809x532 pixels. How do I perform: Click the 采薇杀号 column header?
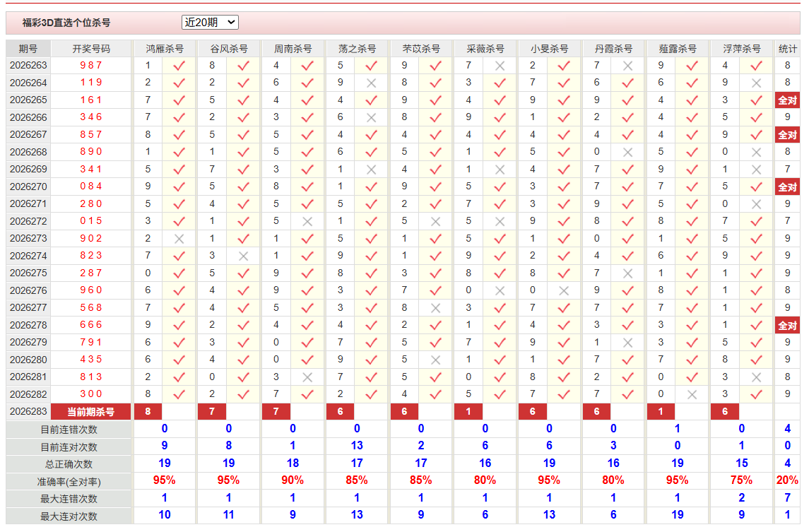pyautogui.click(x=485, y=49)
